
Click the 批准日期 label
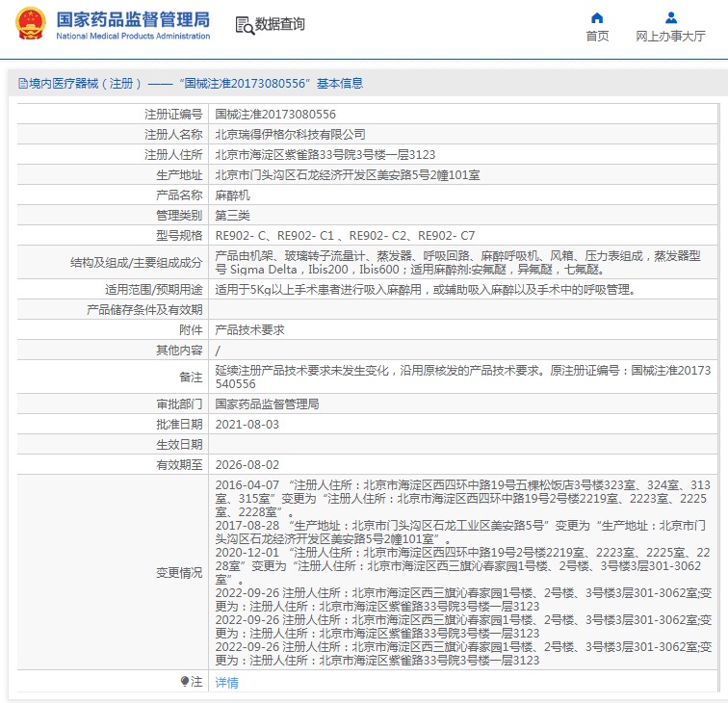point(179,425)
